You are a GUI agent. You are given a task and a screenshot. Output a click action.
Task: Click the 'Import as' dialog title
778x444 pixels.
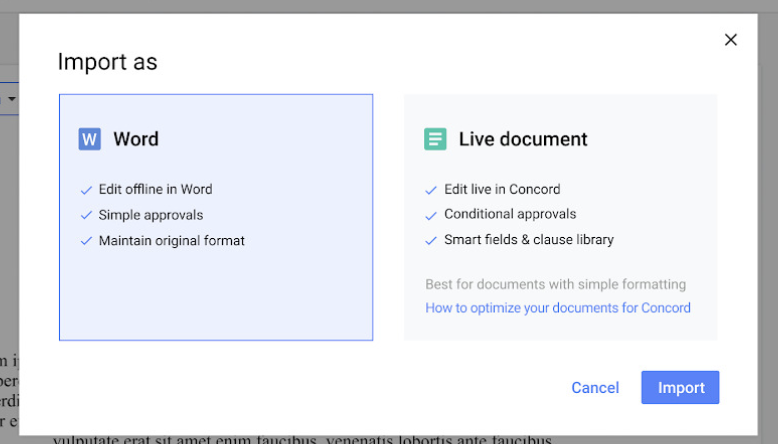click(107, 62)
